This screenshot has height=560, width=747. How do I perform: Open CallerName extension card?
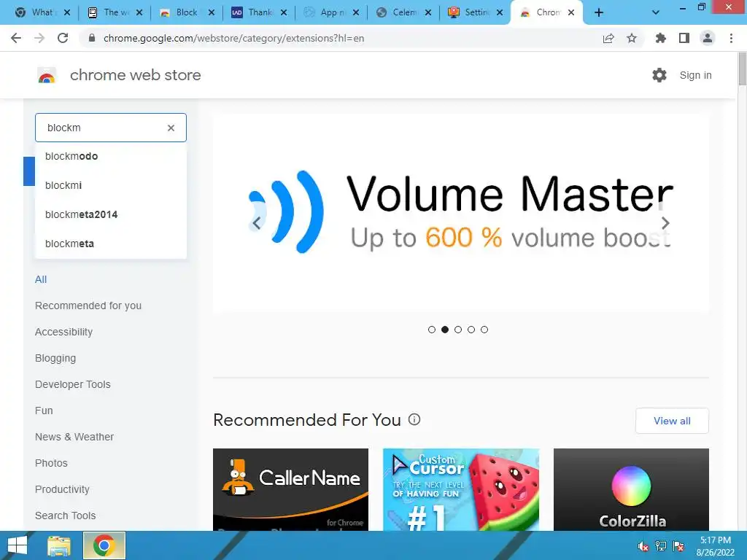(x=290, y=489)
